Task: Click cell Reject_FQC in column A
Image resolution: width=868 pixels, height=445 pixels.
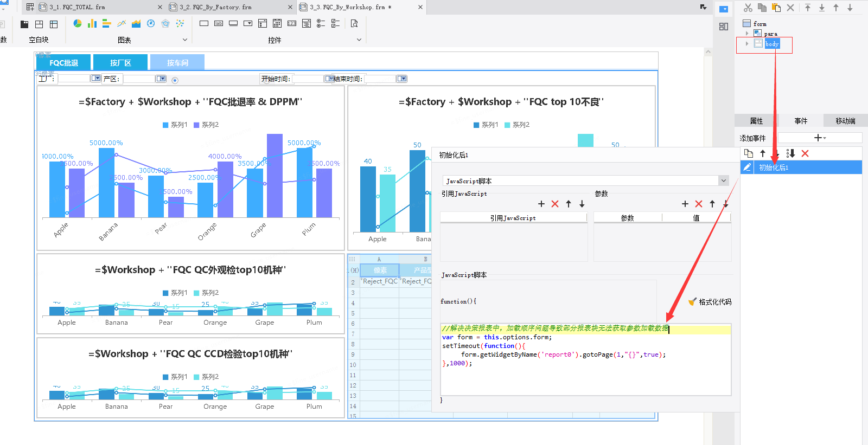Action: (379, 281)
